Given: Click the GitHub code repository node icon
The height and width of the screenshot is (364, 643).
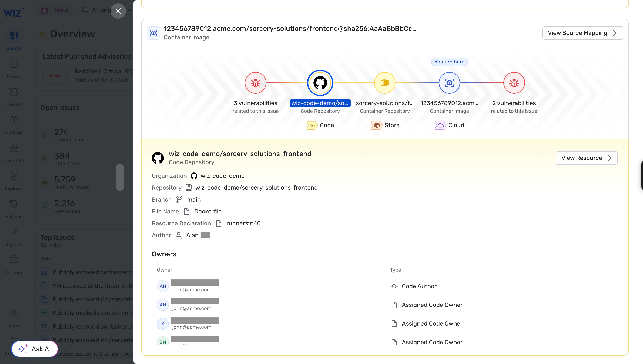Looking at the screenshot, I should (x=320, y=83).
